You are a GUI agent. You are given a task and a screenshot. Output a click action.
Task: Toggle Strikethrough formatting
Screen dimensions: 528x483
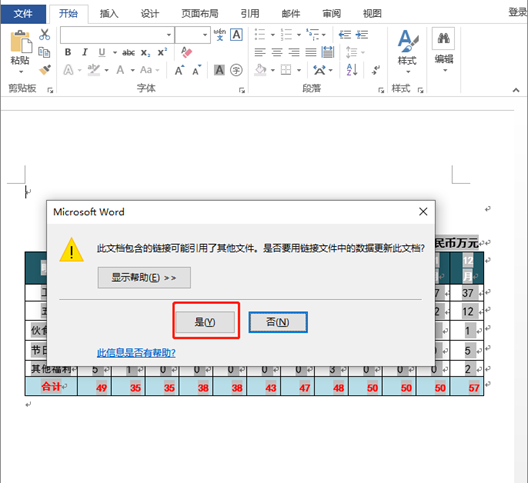[x=128, y=53]
